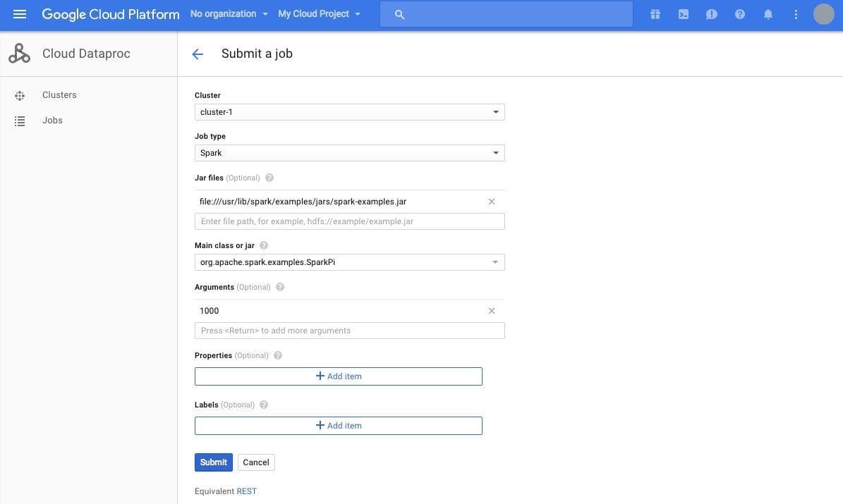This screenshot has width=843, height=504.
Task: Click the Cloud Dataproc logo icon
Action: coord(19,54)
